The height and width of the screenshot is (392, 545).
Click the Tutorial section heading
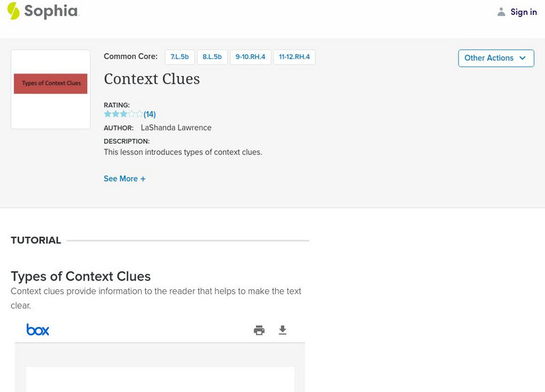pos(36,240)
